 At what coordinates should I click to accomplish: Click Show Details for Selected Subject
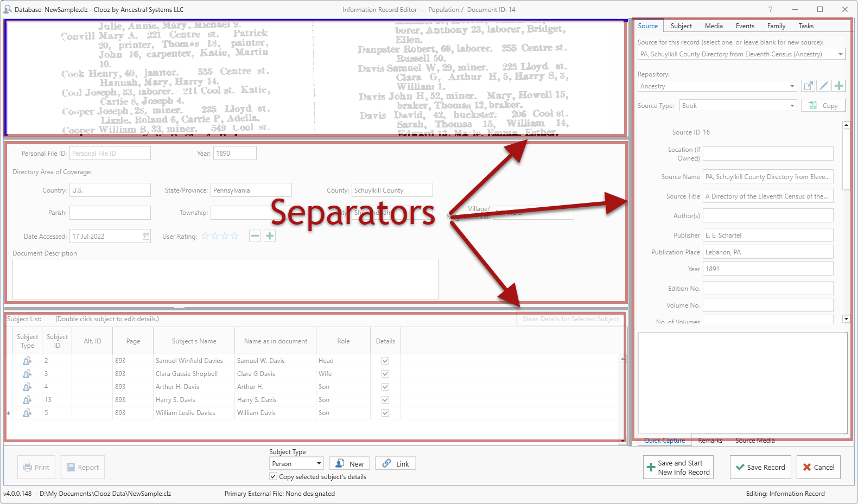coord(570,319)
